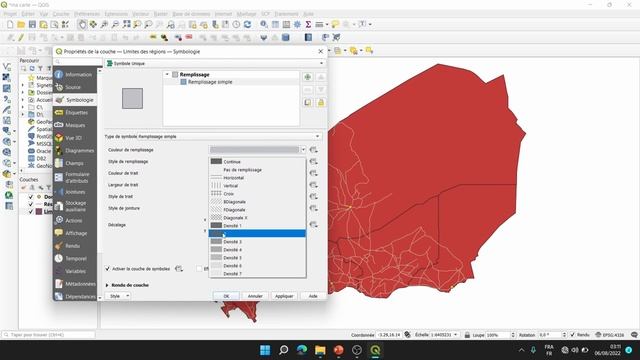
Task: Add a symbol layer with green plus
Action: (x=308, y=77)
